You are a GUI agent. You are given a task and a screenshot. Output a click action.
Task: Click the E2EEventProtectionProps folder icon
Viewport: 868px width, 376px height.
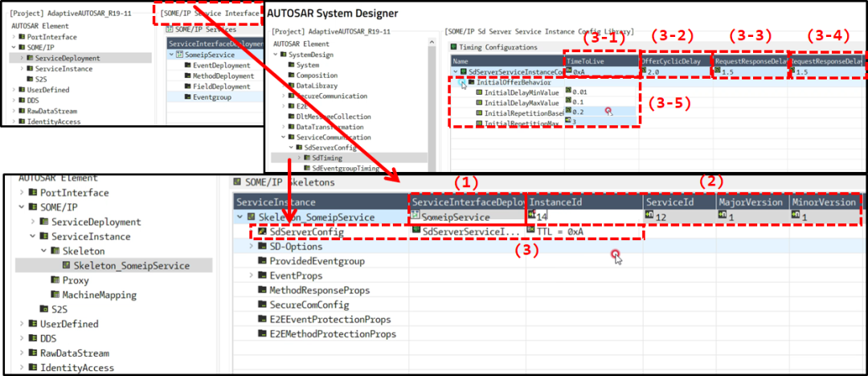tap(262, 320)
